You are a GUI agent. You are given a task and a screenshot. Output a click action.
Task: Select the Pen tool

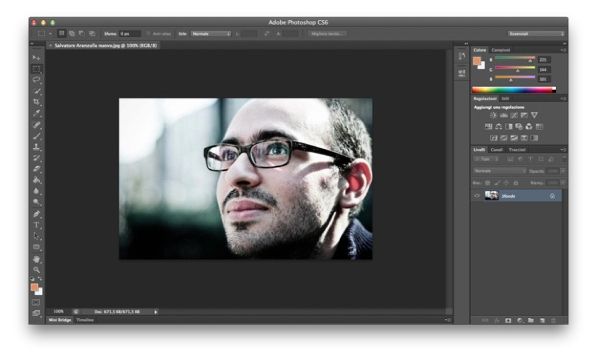37,214
